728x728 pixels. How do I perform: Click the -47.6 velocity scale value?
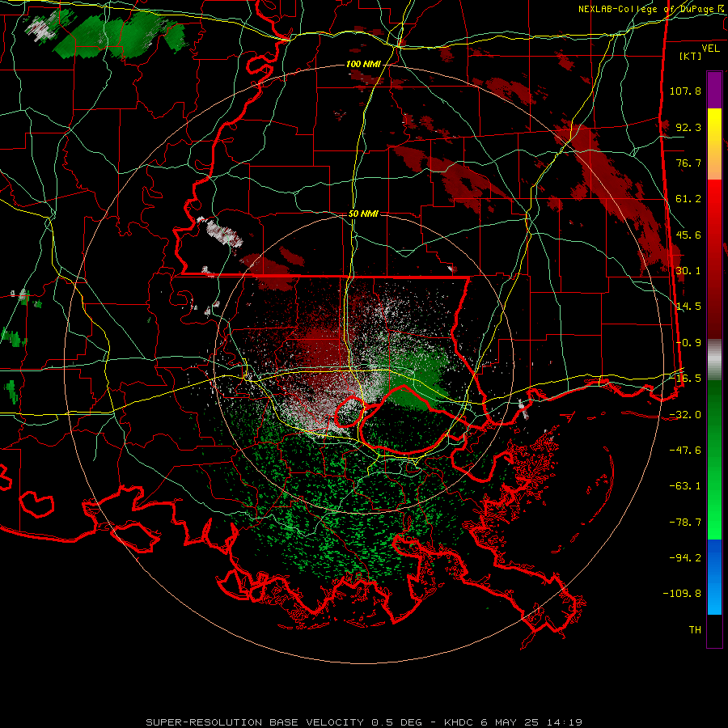tap(685, 451)
